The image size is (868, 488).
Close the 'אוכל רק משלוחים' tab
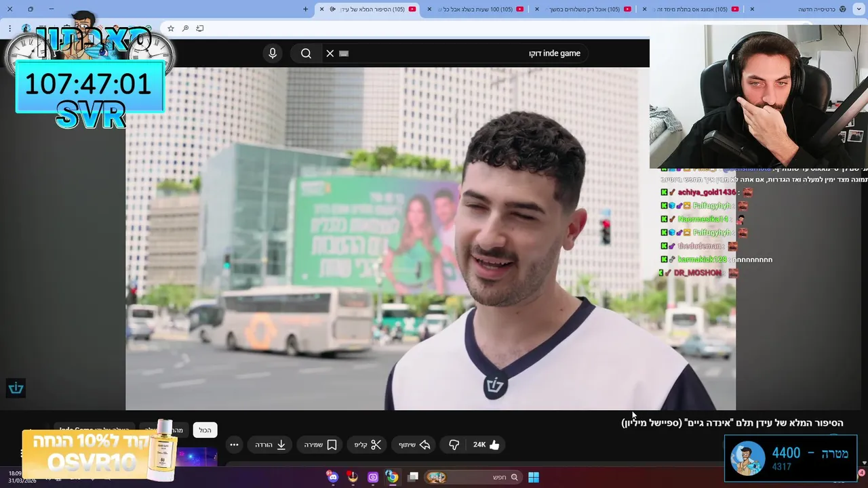point(538,9)
